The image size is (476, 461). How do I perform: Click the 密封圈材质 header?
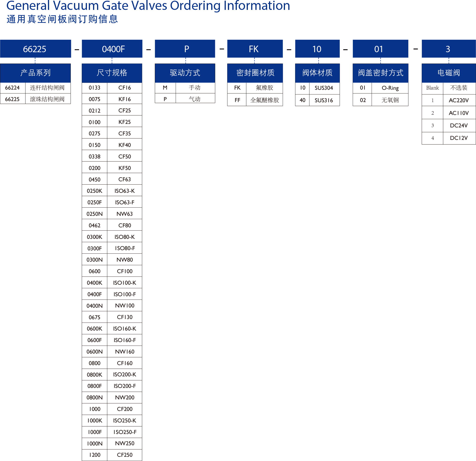point(255,73)
